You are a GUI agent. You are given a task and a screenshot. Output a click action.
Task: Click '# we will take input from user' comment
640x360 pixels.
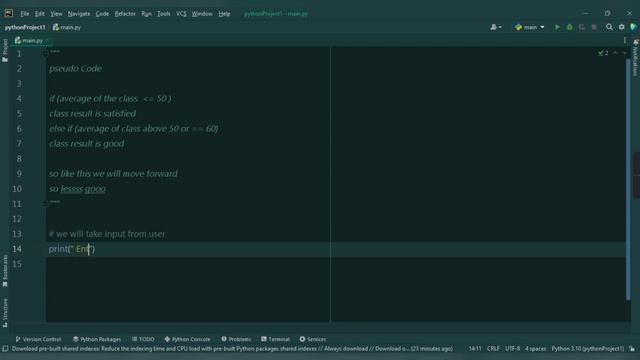coord(107,234)
